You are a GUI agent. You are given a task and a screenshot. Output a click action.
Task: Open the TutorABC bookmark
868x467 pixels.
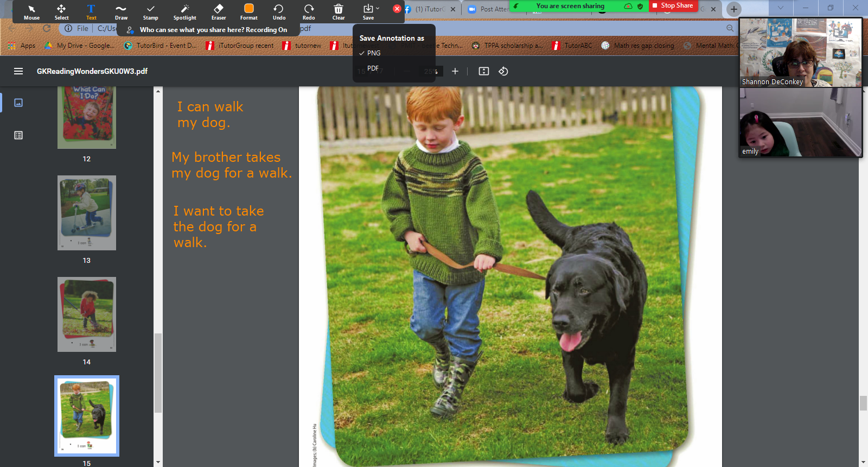coord(572,46)
